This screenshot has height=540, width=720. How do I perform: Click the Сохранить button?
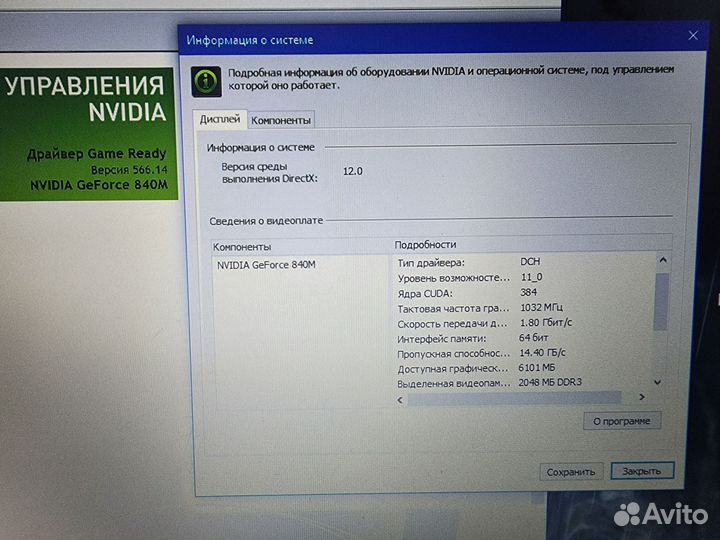571,472
